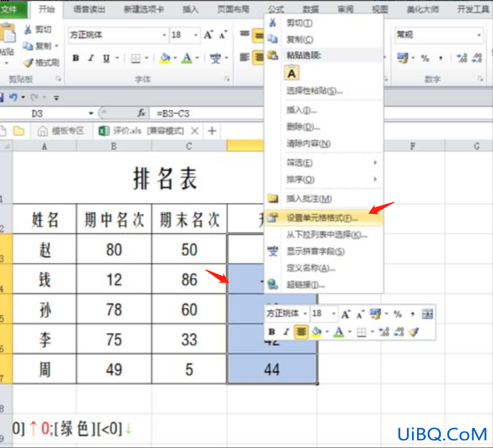Image resolution: width=493 pixels, height=448 pixels.
Task: Toggle Bold in the mini toolbar
Action: coord(272,331)
